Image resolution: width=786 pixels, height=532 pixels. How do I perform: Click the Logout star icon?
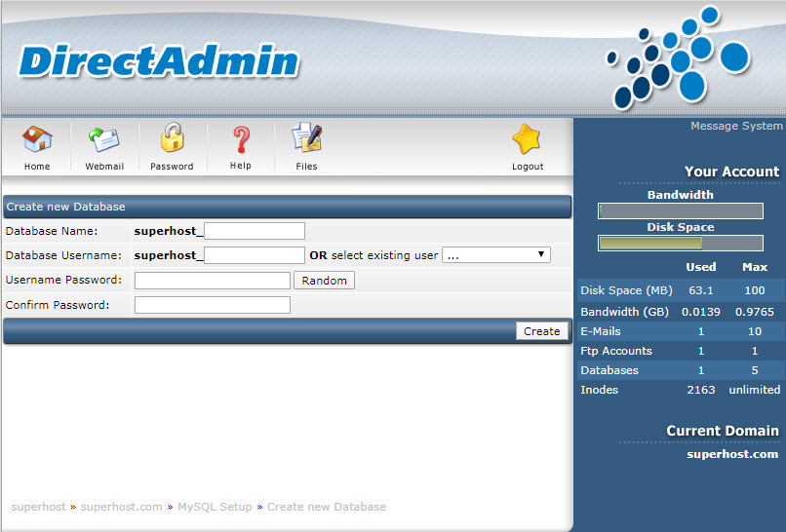point(527,140)
